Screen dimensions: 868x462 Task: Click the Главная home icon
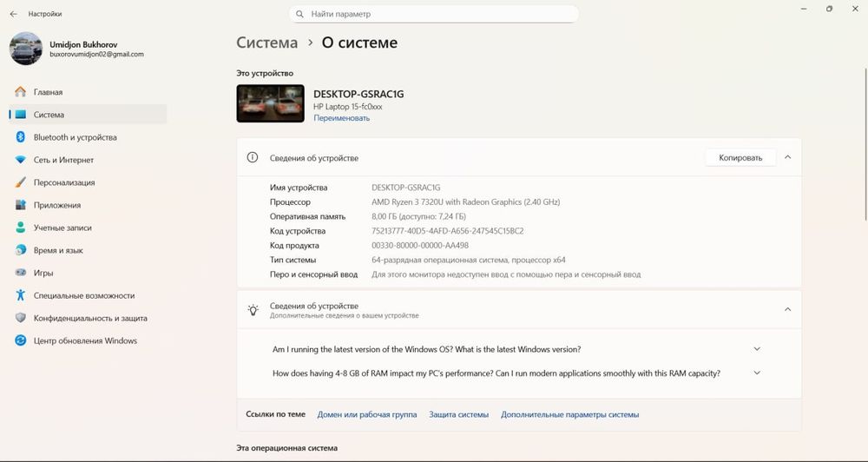tap(21, 92)
